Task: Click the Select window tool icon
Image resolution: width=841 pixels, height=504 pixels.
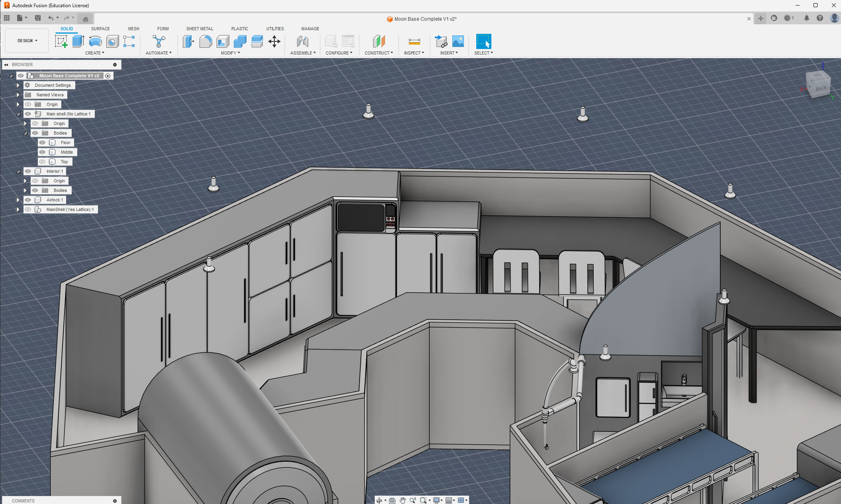Action: click(483, 41)
